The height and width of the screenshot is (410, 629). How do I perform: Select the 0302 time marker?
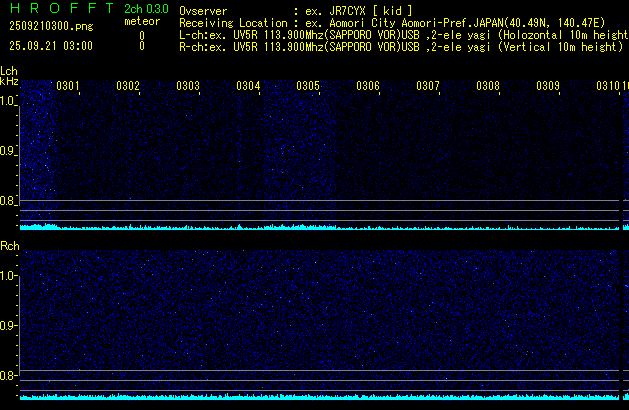128,86
